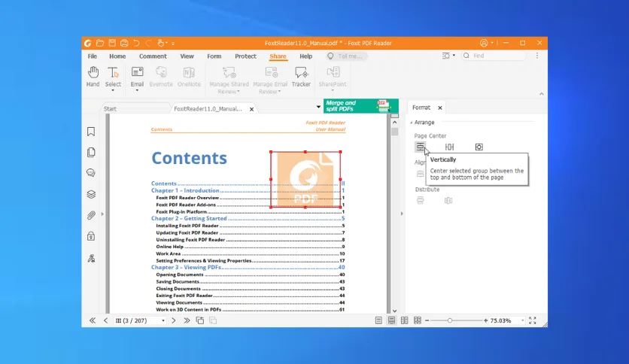Viewport: 629px width, 364px height.
Task: Click the Open folder icon in title bar
Action: [x=100, y=43]
